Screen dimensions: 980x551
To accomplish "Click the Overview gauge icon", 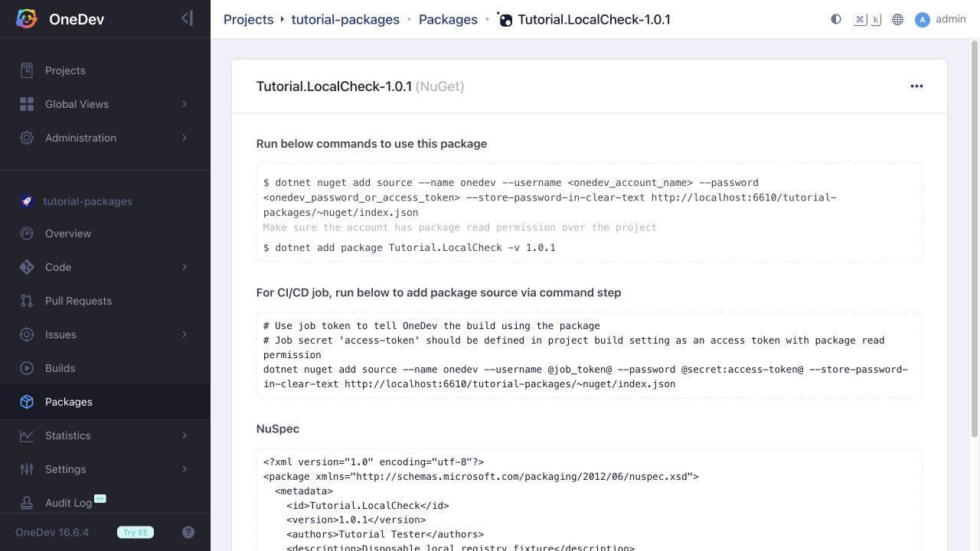I will click(27, 233).
